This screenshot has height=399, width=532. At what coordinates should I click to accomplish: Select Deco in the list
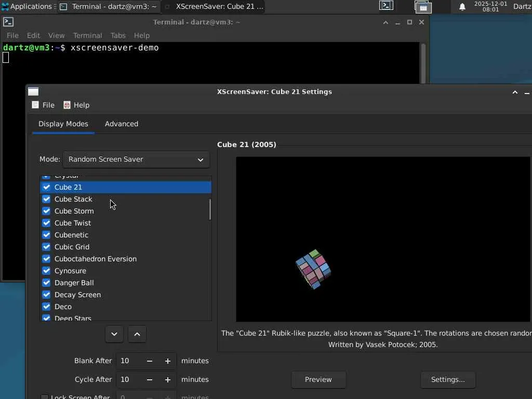126,307
